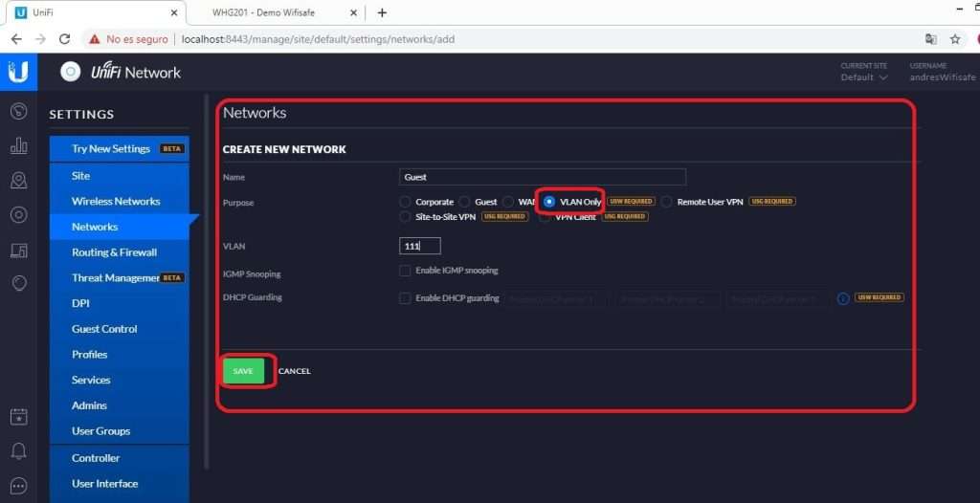Click the green Save button
The width and height of the screenshot is (980, 503).
pos(243,371)
